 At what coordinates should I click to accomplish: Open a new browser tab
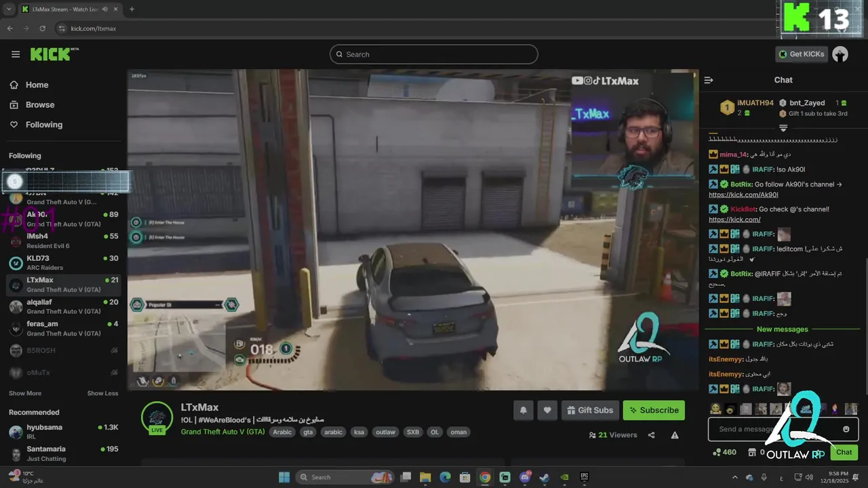pos(132,9)
